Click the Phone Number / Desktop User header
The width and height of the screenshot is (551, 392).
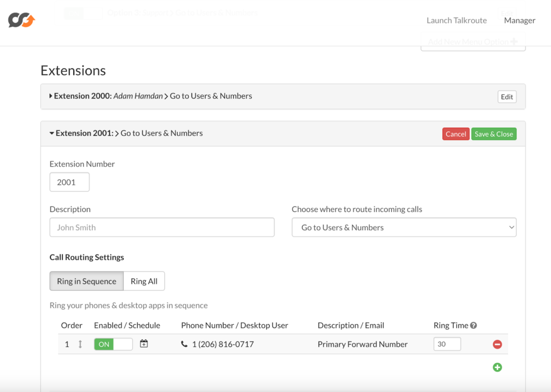[235, 325]
